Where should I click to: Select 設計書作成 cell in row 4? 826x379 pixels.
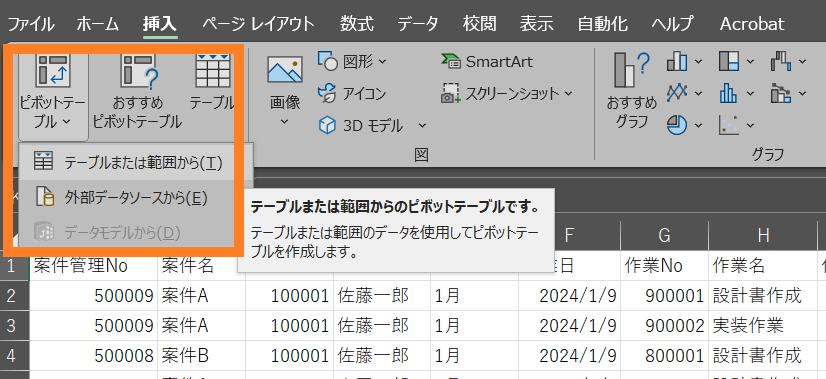click(x=763, y=355)
